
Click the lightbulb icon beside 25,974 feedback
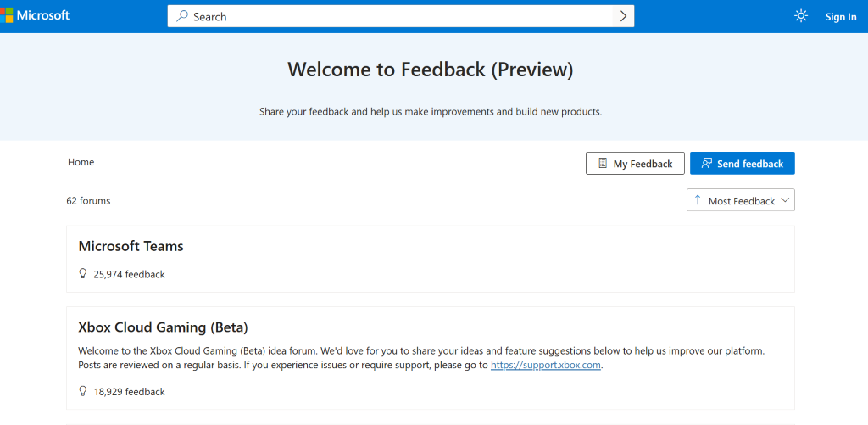83,274
